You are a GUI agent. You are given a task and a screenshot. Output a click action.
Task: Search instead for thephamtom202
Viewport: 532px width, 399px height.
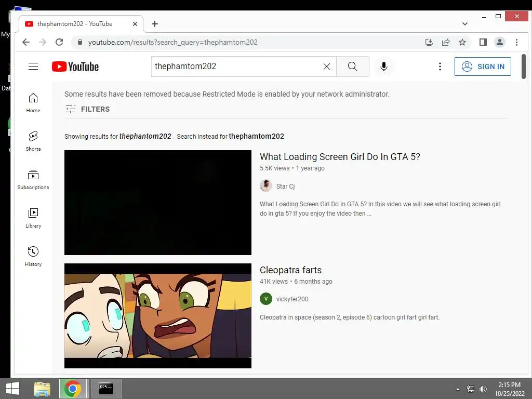256,137
